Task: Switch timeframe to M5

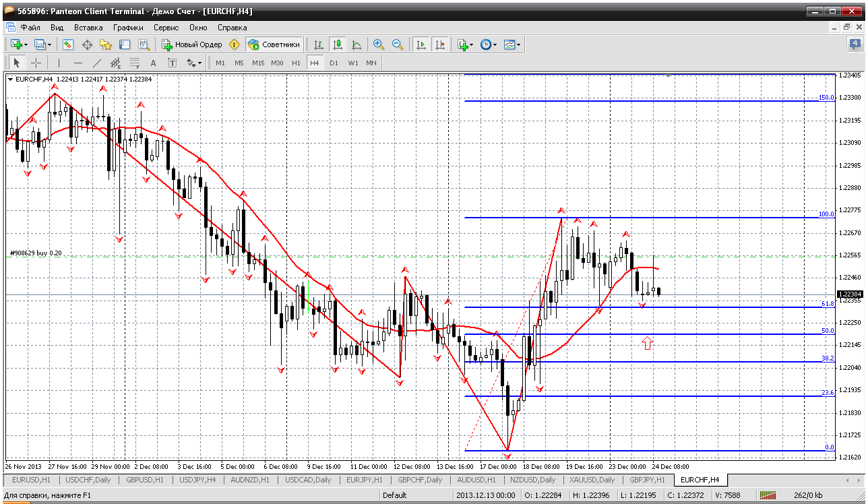Action: (x=239, y=63)
